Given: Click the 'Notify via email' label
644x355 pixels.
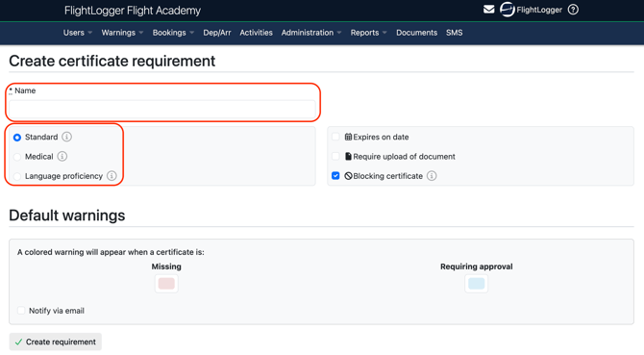Looking at the screenshot, I should tap(57, 311).
